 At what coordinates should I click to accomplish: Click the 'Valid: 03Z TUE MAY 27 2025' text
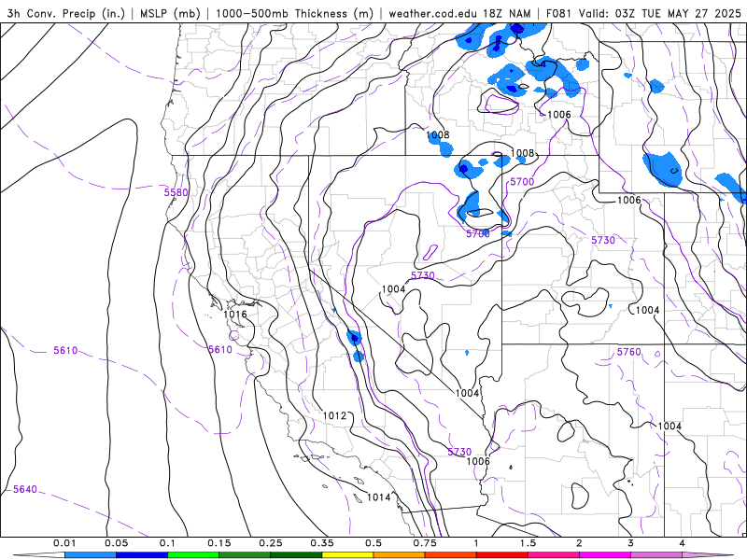(x=660, y=13)
